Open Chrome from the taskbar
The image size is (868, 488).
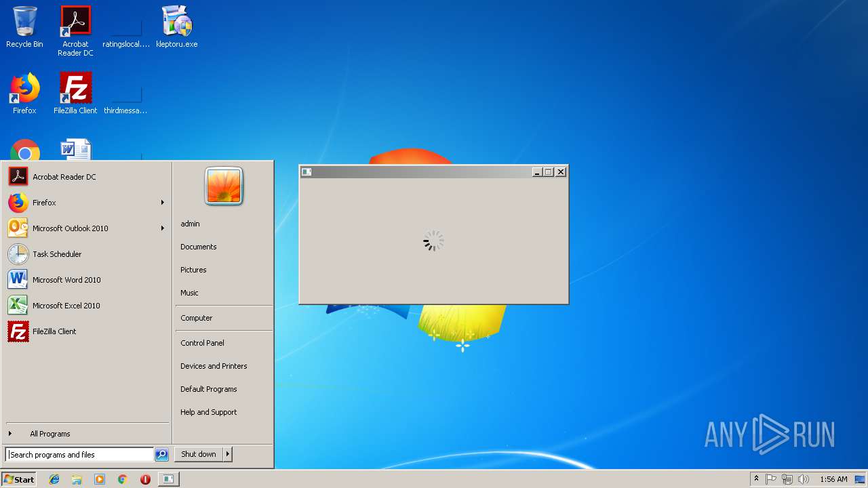click(122, 479)
